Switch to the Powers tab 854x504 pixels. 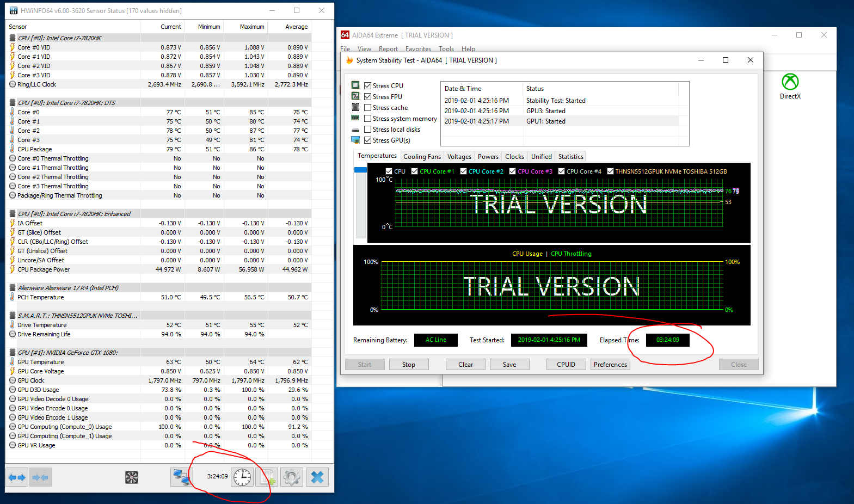pos(488,157)
